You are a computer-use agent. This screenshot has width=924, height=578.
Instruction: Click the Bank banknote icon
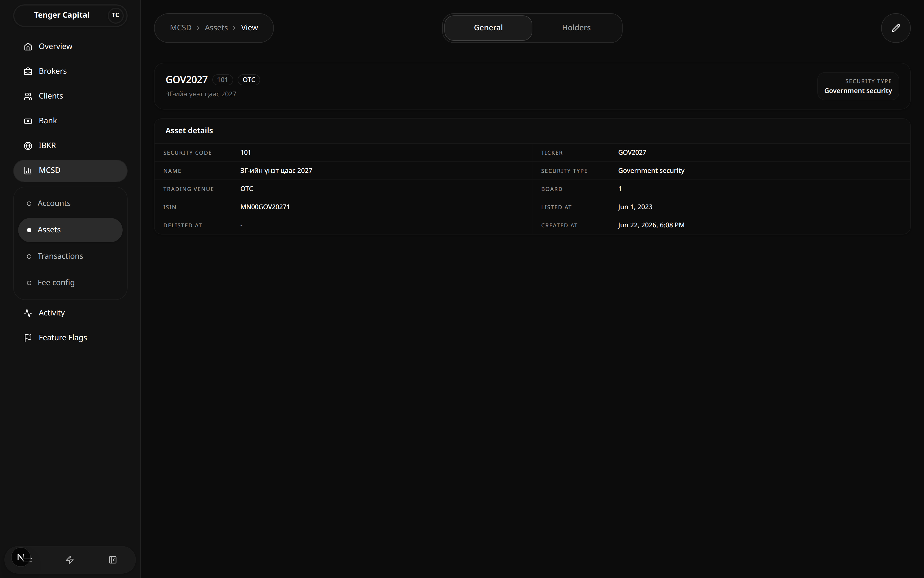28,121
